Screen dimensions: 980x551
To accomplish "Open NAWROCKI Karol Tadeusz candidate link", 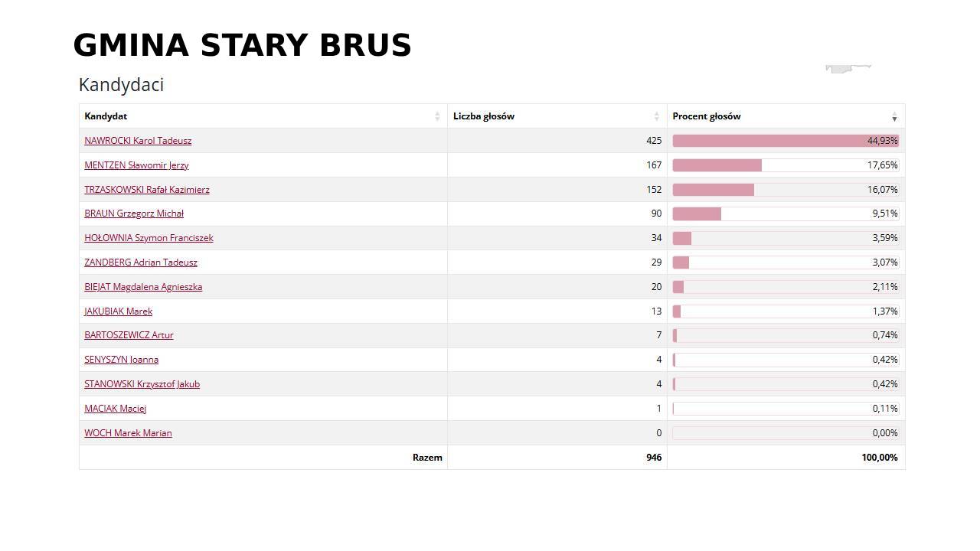I will (x=138, y=141).
